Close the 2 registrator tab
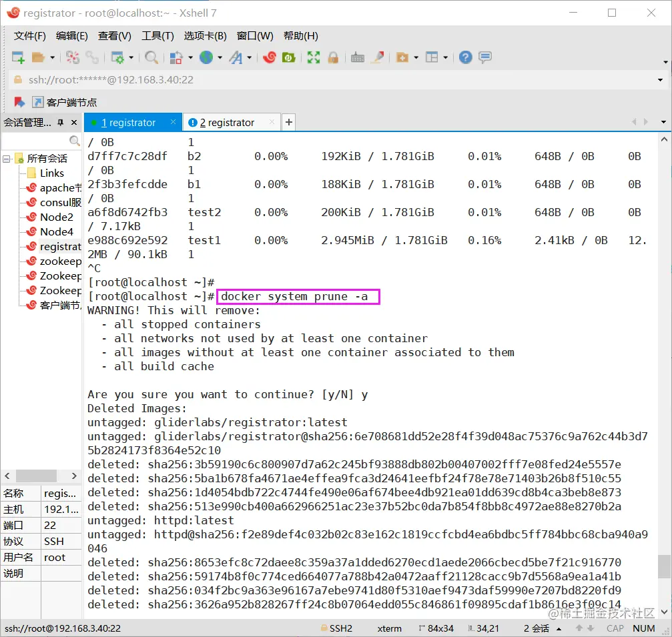 (272, 122)
